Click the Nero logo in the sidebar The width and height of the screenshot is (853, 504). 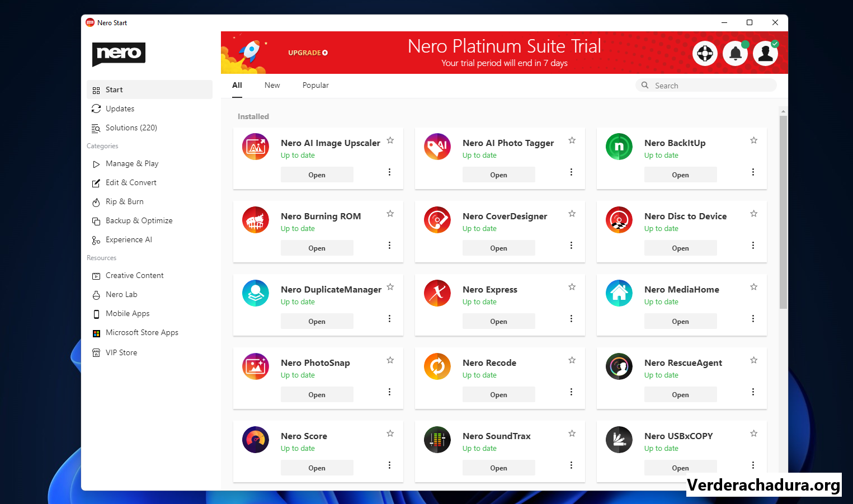(119, 54)
